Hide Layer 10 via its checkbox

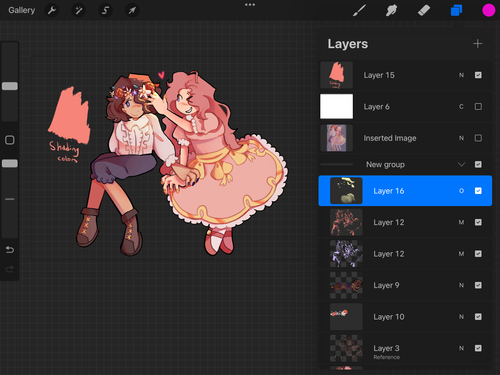tap(478, 317)
